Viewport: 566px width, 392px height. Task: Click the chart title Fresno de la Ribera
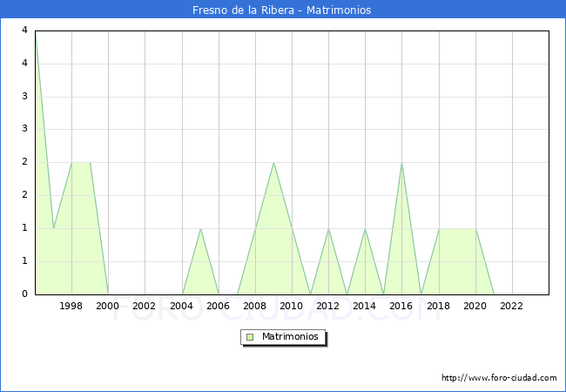(x=282, y=10)
